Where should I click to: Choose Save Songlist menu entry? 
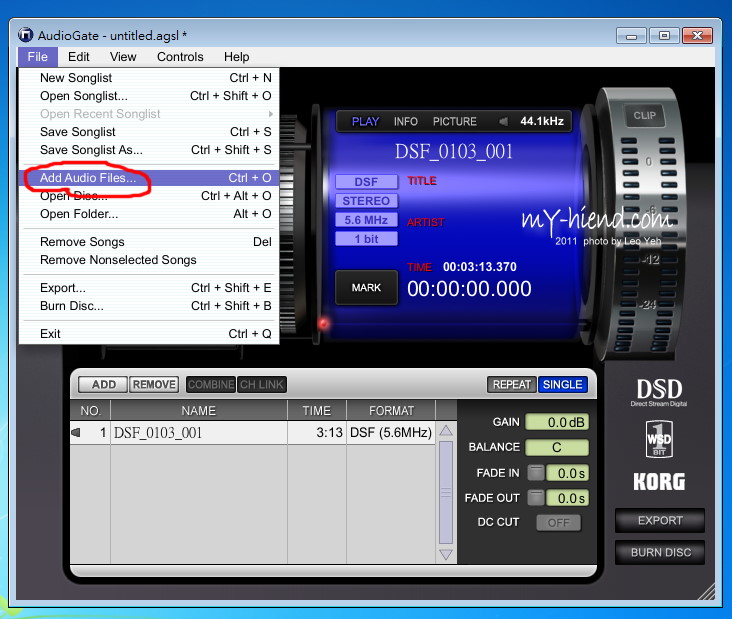[149, 132]
